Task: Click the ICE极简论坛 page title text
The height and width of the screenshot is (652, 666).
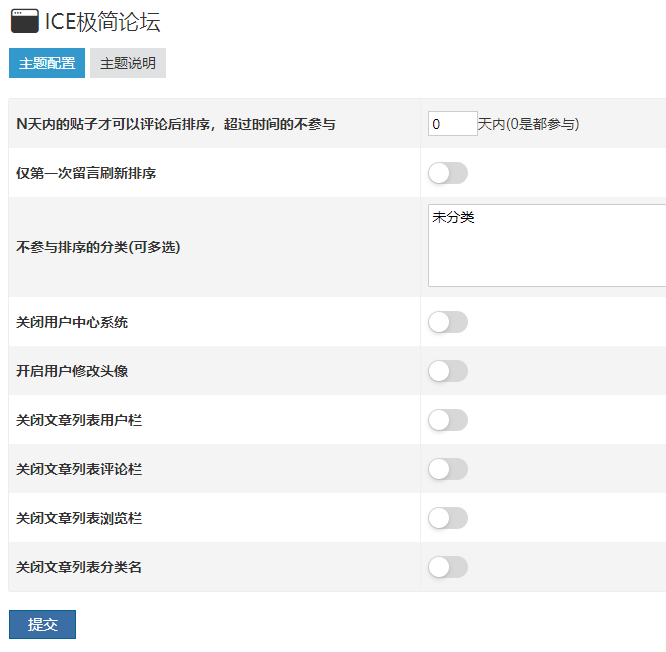Action: [103, 22]
